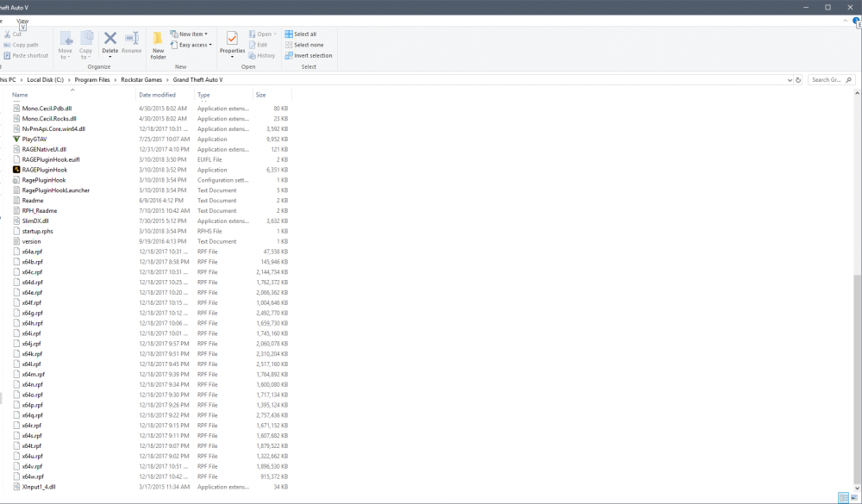Select the SlimDX.dll file icon
This screenshot has height=504, width=862.
(x=16, y=221)
